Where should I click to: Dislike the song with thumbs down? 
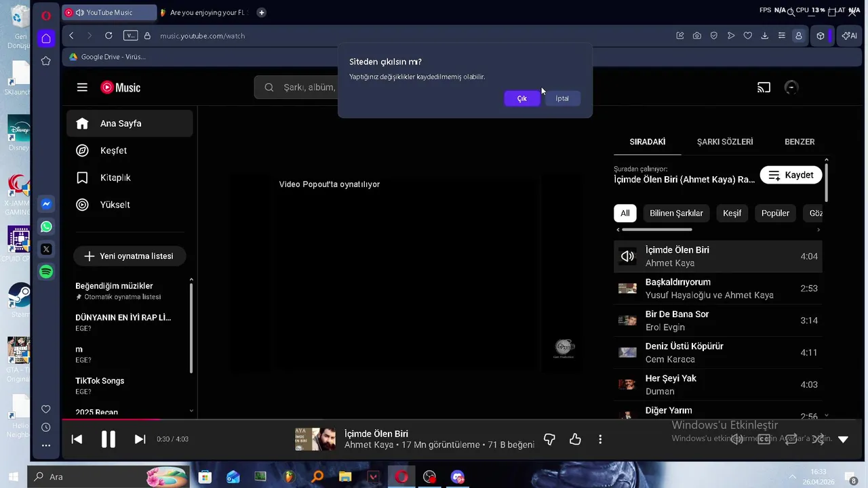(x=549, y=439)
